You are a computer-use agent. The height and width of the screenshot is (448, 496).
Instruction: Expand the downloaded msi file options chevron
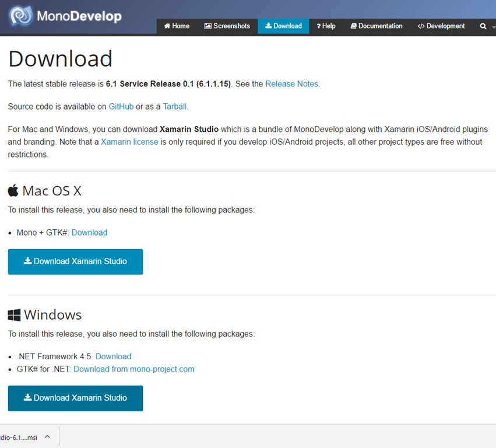tap(47, 436)
